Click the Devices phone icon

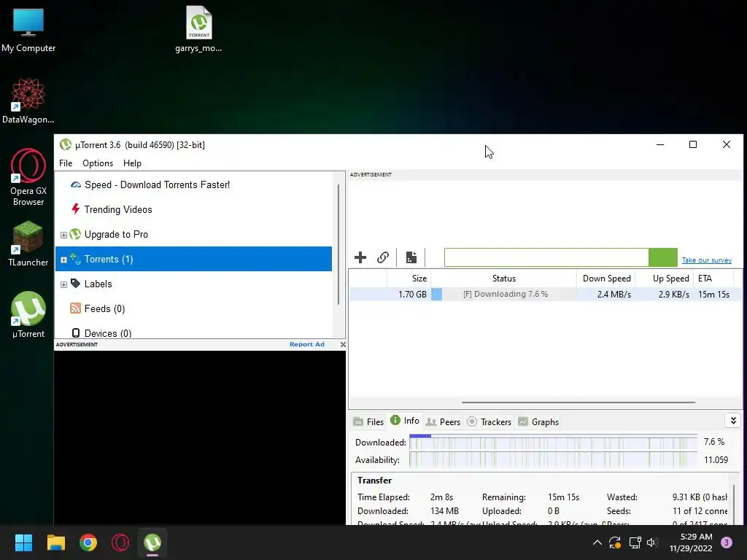tap(76, 332)
